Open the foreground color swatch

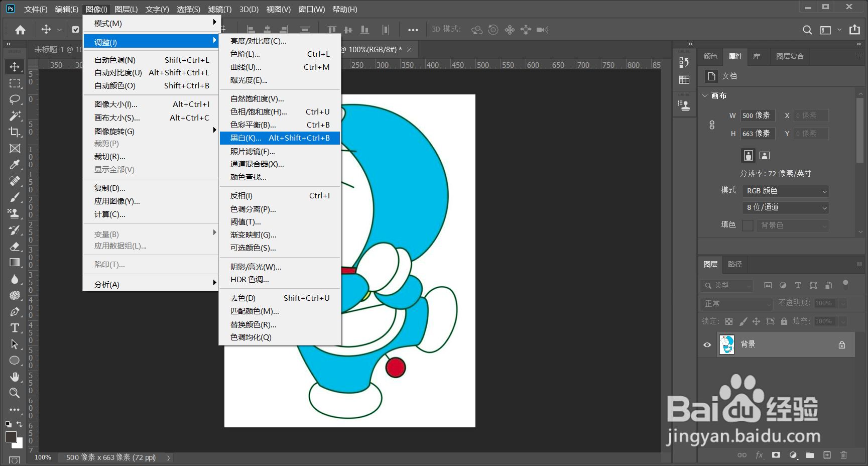(11, 436)
